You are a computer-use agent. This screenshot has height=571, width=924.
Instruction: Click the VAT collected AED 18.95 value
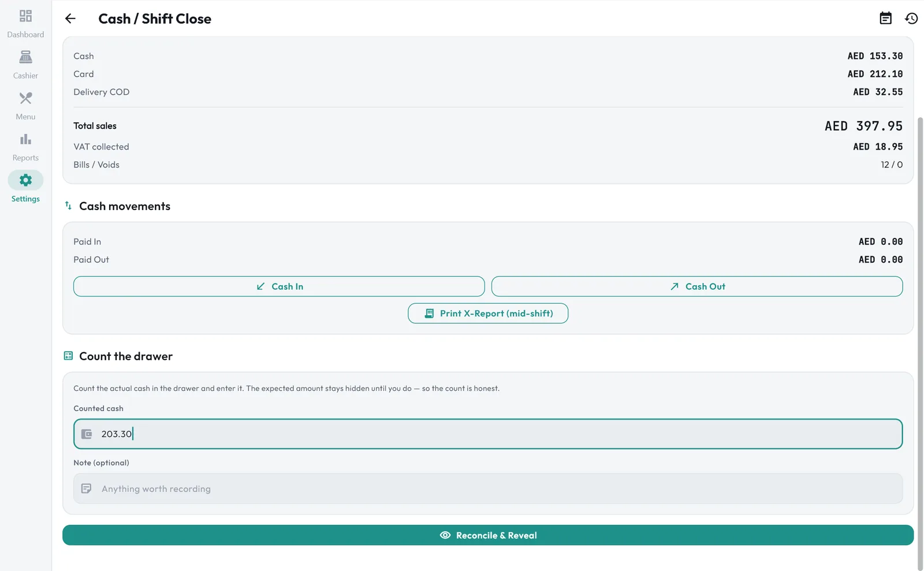coord(878,147)
